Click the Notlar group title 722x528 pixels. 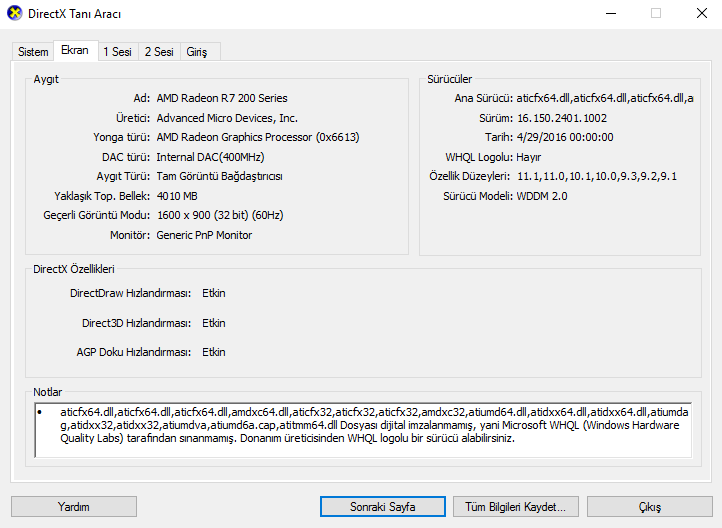tap(47, 392)
